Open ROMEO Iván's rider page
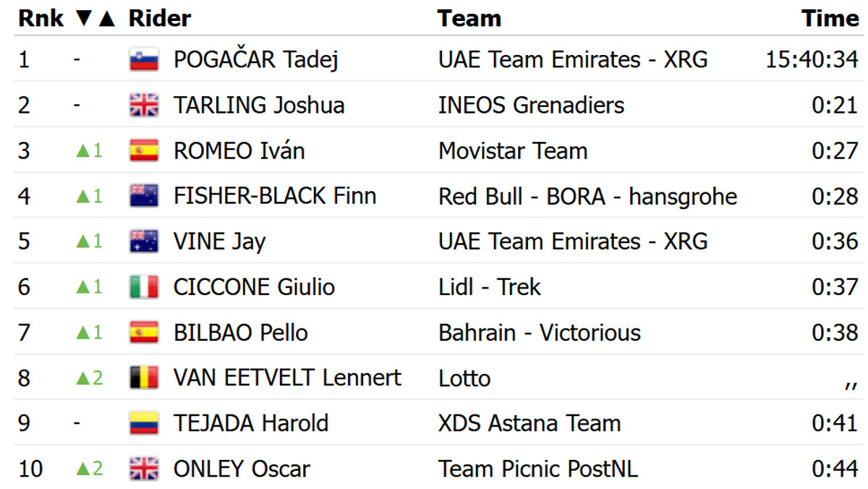 point(239,151)
